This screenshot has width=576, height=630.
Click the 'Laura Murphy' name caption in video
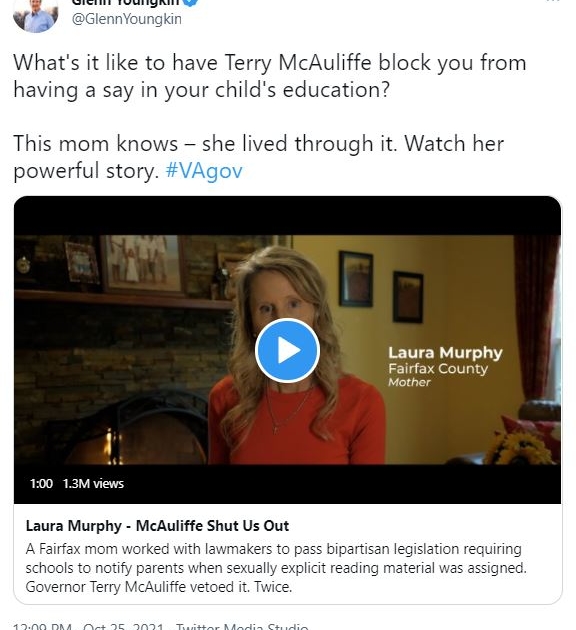click(x=445, y=353)
